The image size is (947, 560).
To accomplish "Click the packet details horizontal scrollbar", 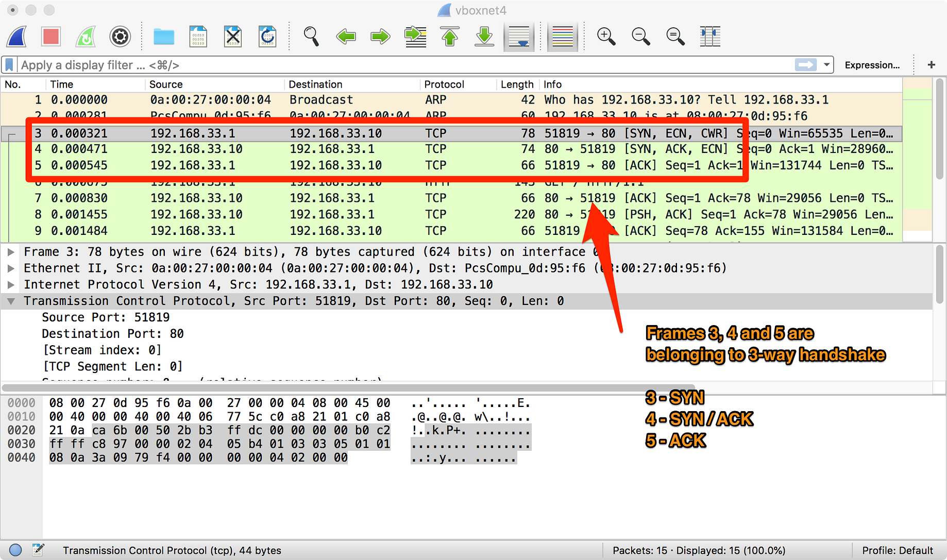I will click(348, 387).
